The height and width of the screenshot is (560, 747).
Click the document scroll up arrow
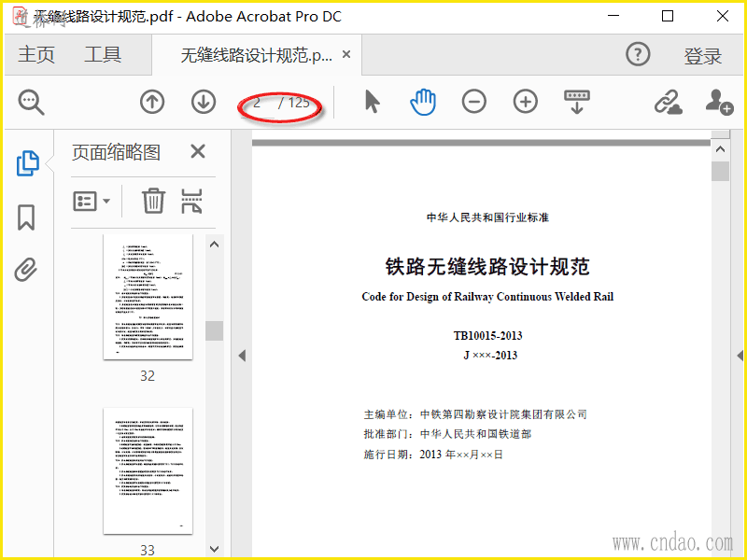click(x=720, y=149)
